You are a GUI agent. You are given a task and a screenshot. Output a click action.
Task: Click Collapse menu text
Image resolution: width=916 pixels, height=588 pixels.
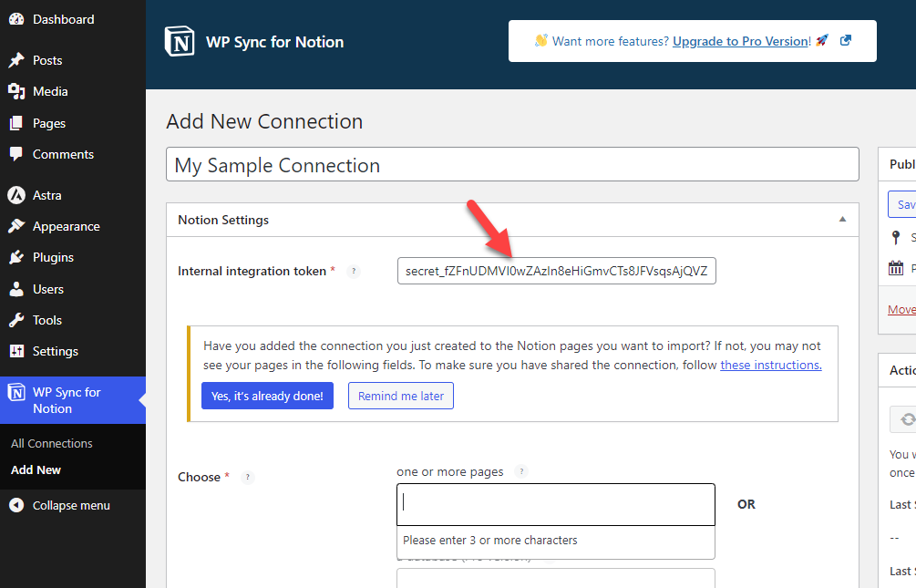pyautogui.click(x=71, y=506)
